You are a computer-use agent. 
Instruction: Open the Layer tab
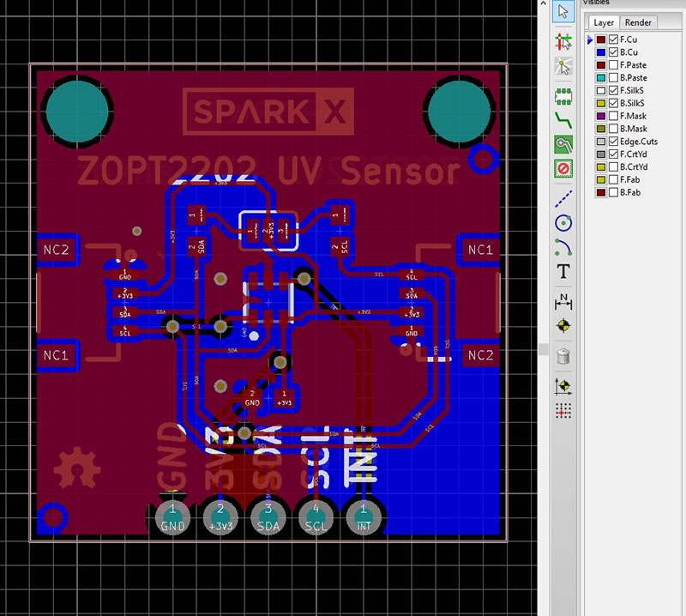coord(604,22)
